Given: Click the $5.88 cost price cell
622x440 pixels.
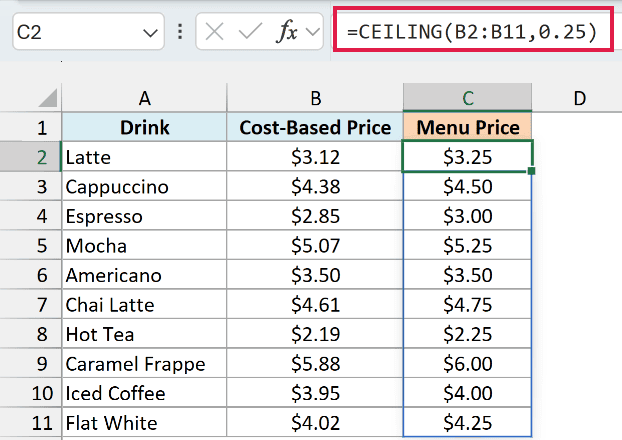Looking at the screenshot, I should click(x=315, y=363).
